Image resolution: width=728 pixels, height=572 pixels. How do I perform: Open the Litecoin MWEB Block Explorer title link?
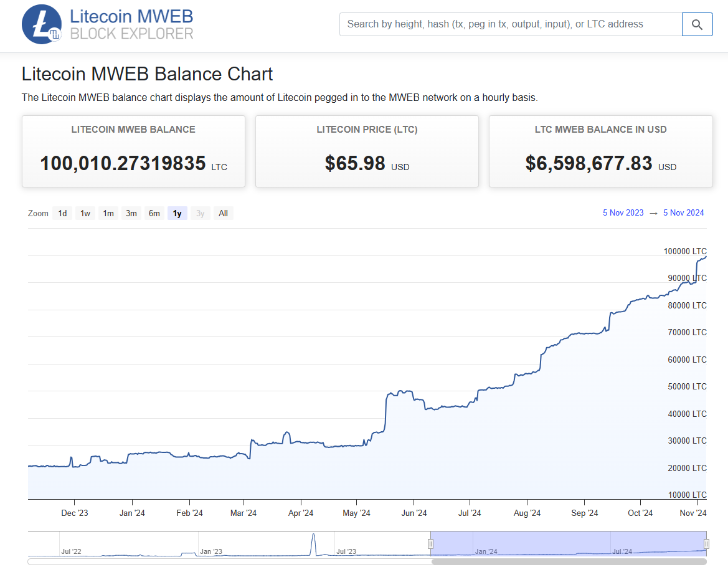pos(131,24)
